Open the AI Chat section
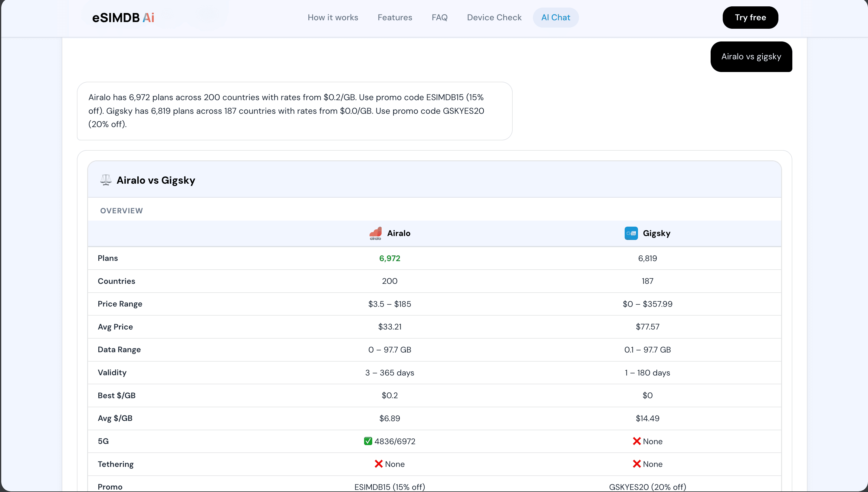The image size is (868, 492). (555, 17)
